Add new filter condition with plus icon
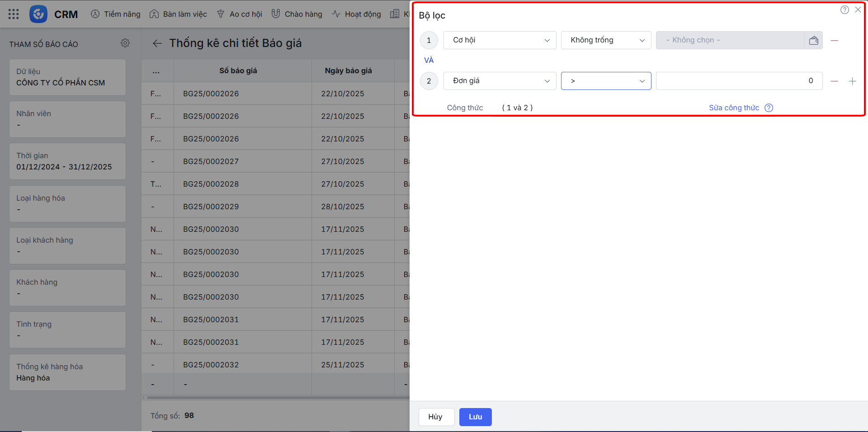The height and width of the screenshot is (432, 868). 852,81
